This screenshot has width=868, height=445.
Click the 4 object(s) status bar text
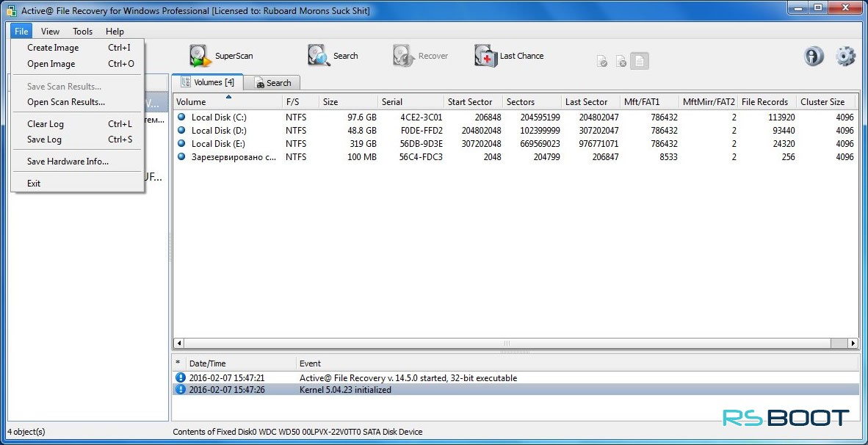[26, 432]
